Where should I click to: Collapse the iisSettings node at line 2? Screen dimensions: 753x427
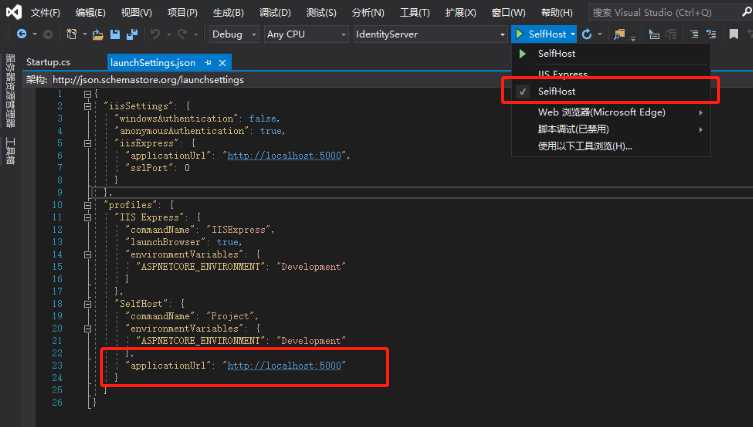(87, 106)
